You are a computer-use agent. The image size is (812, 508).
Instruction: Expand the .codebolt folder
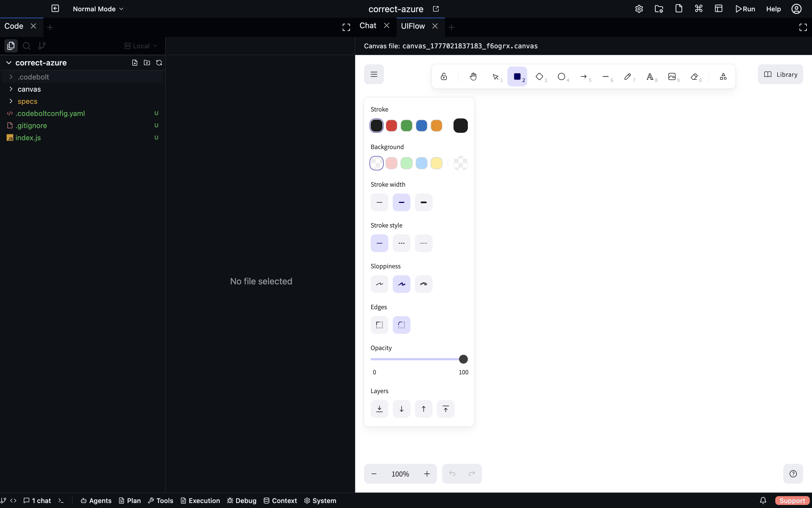click(x=82, y=77)
